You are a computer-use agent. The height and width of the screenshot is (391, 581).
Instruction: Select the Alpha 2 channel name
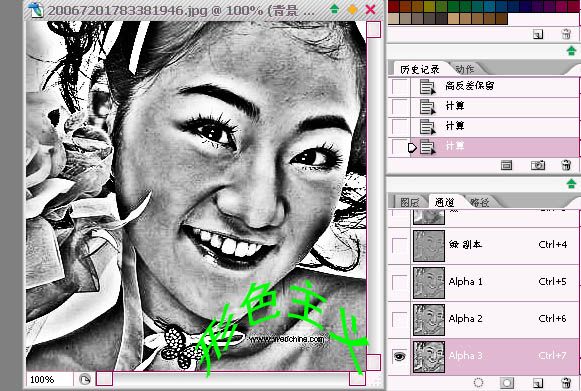pyautogui.click(x=465, y=319)
